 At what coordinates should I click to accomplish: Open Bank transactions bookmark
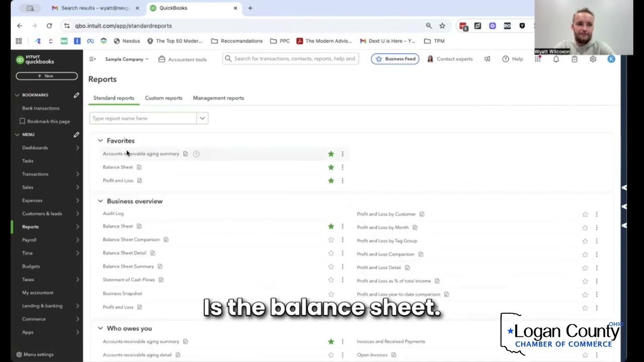click(41, 108)
